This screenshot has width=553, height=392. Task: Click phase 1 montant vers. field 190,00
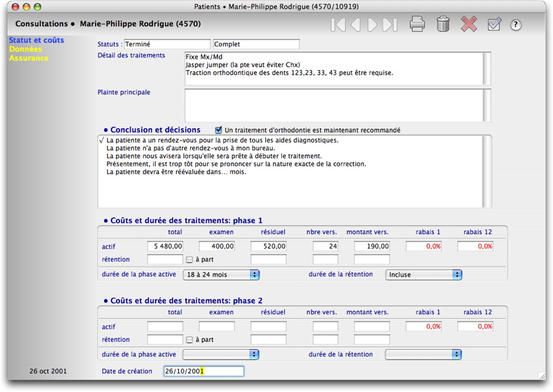point(372,246)
